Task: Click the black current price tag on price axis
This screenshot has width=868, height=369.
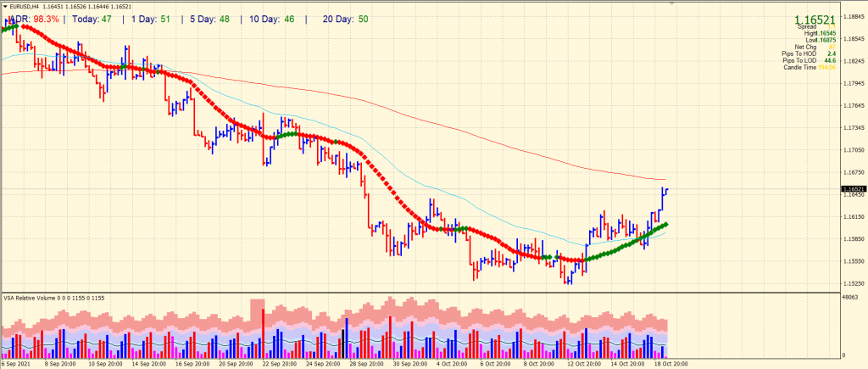Action: pyautogui.click(x=853, y=189)
